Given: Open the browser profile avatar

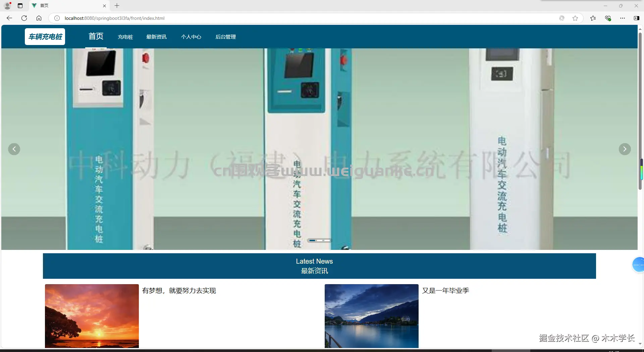Looking at the screenshot, I should (7, 6).
